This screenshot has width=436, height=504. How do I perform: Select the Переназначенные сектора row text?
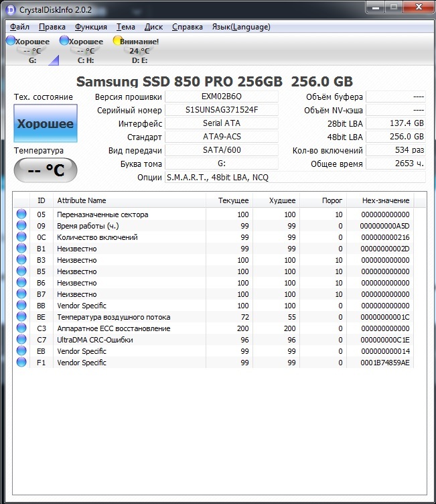tap(102, 214)
